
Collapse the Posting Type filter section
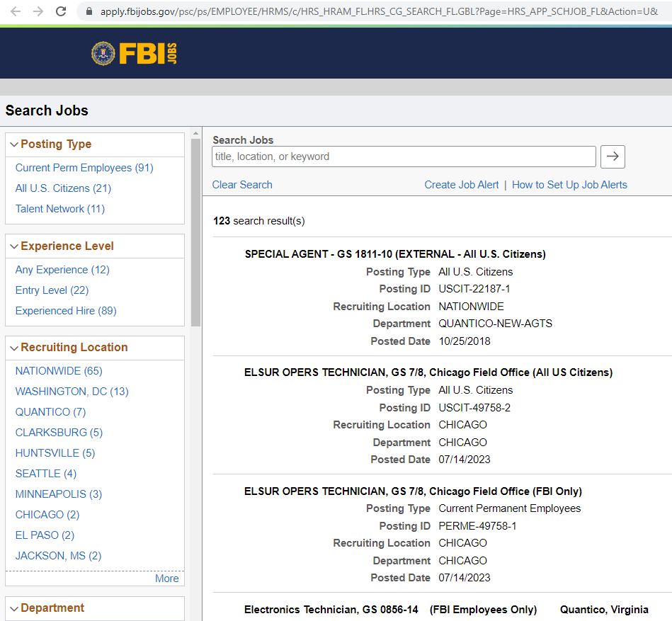coord(14,144)
